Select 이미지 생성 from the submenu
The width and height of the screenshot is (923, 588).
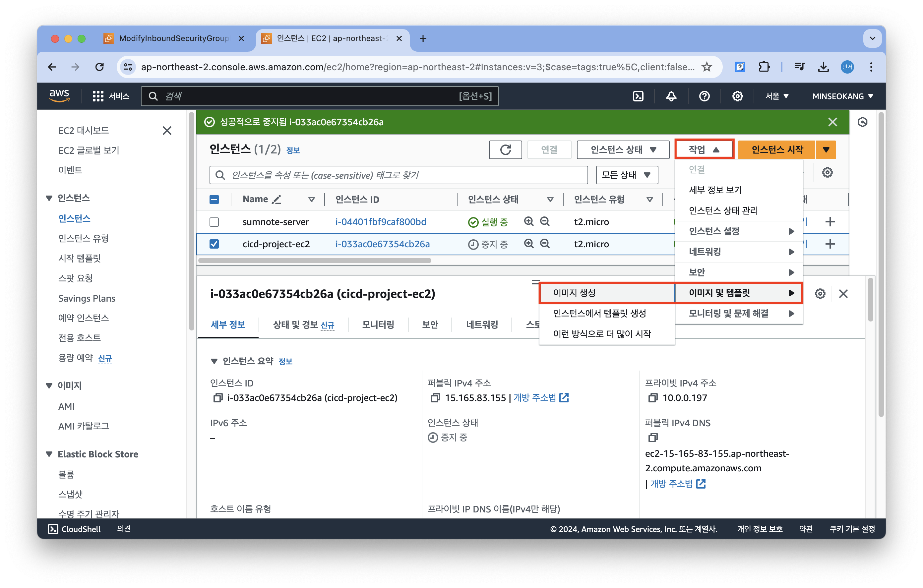click(574, 293)
